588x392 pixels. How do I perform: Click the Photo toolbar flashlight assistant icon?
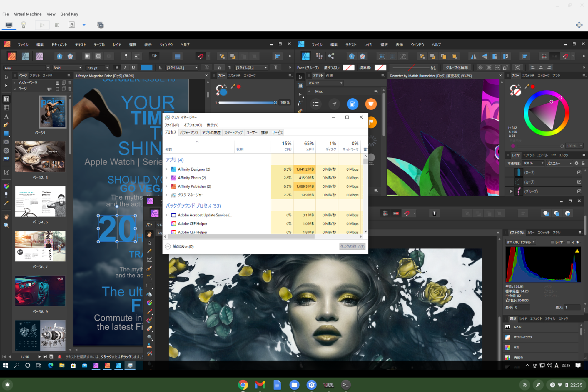(x=434, y=213)
